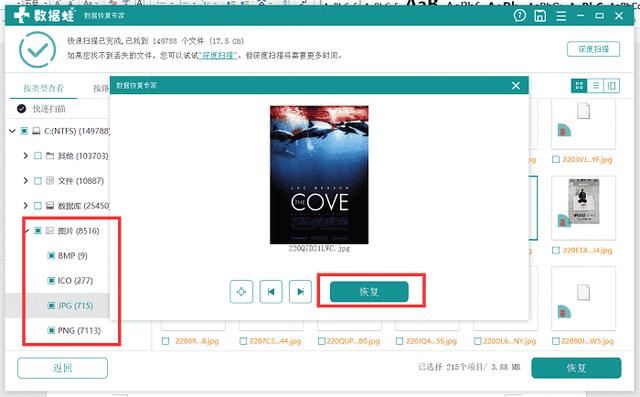Screen dimensions: 640x397
Task: Click the 深度扫描 link in message
Action: (x=218, y=55)
